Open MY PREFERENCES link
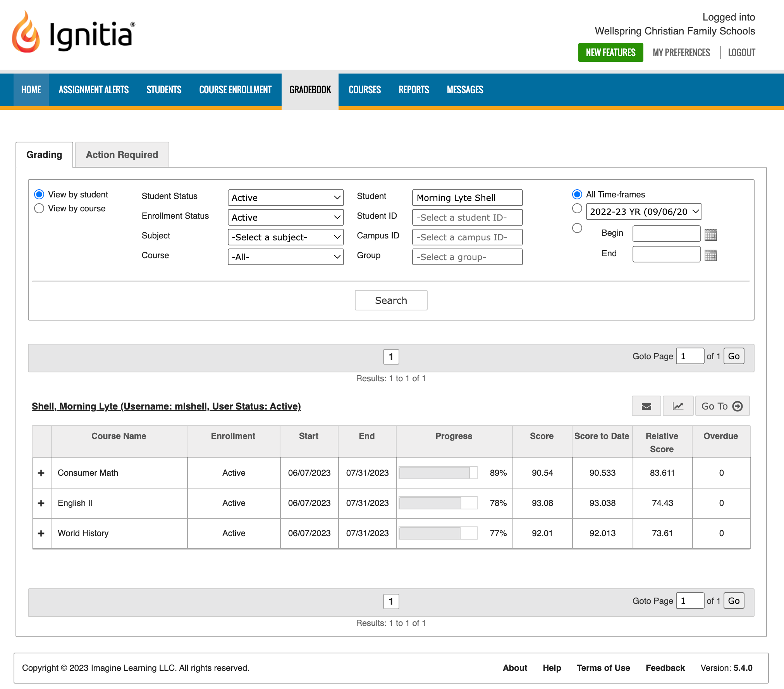784x689 pixels. [x=681, y=53]
